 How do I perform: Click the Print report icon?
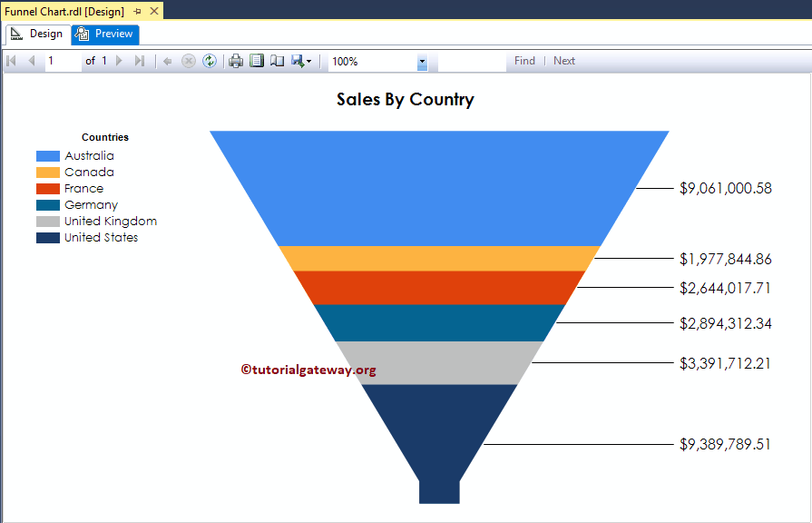235,60
